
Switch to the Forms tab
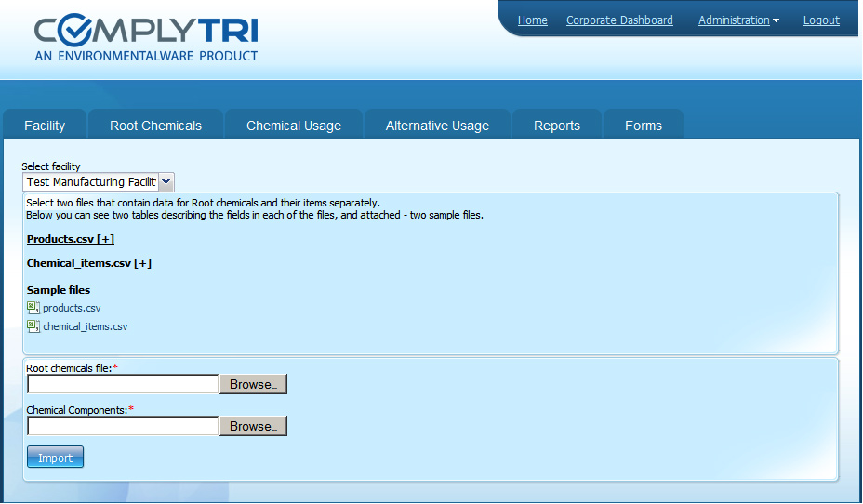644,126
